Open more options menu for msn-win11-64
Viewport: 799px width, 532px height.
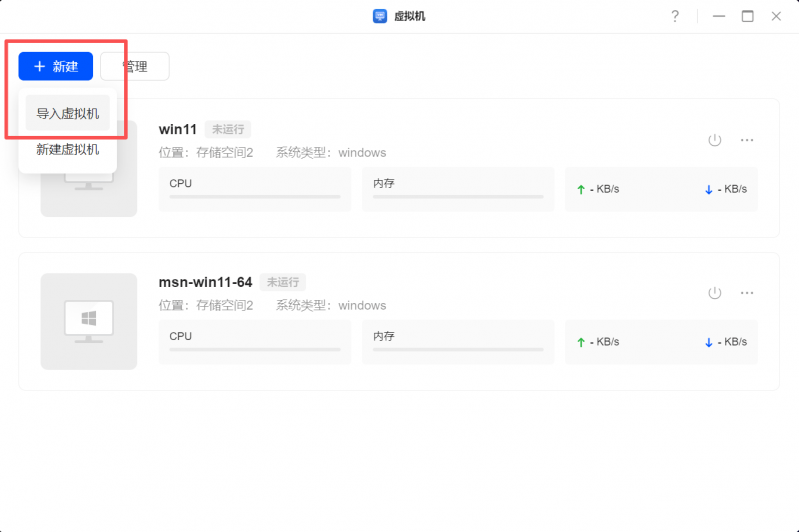tap(746, 293)
